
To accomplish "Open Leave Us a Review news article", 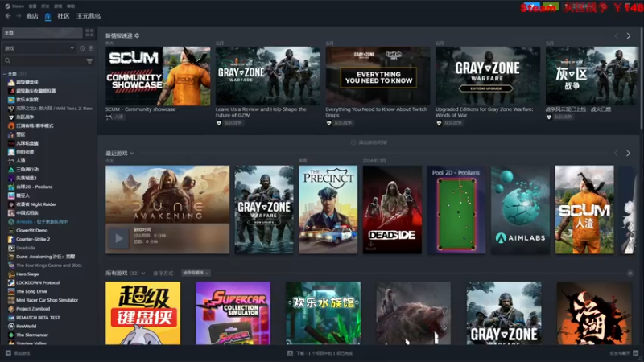I will pyautogui.click(x=268, y=76).
